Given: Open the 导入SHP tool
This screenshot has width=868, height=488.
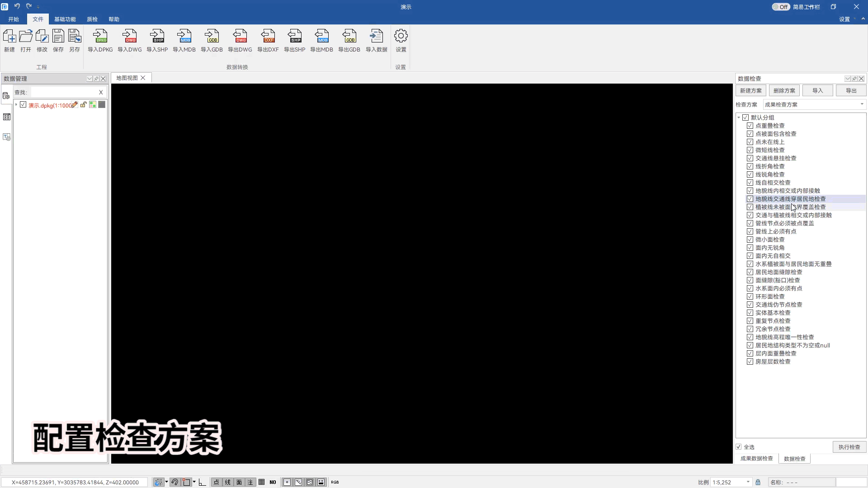Looking at the screenshot, I should coord(157,41).
